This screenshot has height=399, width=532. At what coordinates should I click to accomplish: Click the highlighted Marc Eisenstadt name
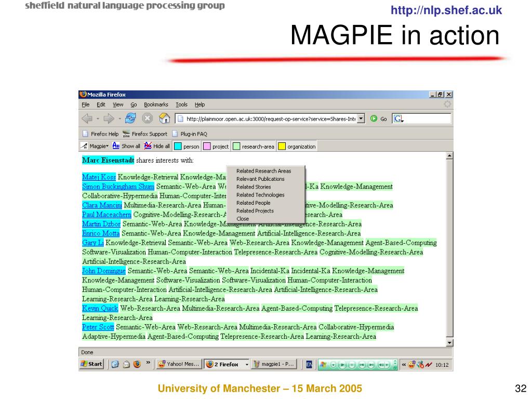(108, 160)
